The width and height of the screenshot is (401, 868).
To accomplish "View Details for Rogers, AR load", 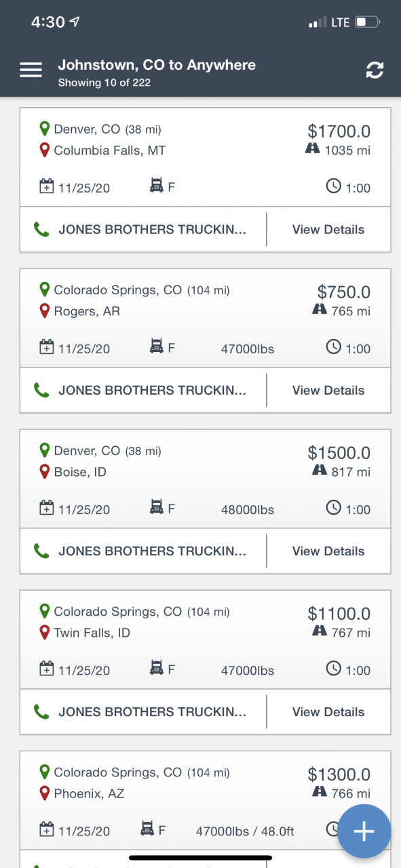I will (328, 390).
